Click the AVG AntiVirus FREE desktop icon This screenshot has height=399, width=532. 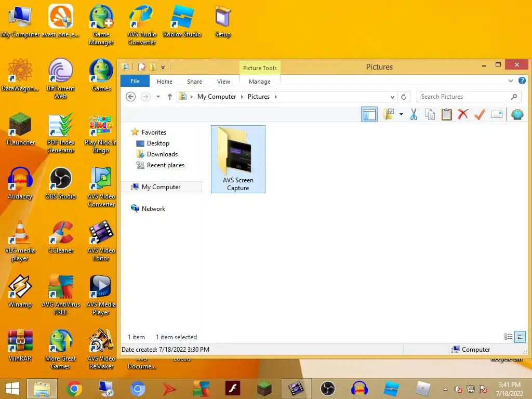[x=60, y=295]
